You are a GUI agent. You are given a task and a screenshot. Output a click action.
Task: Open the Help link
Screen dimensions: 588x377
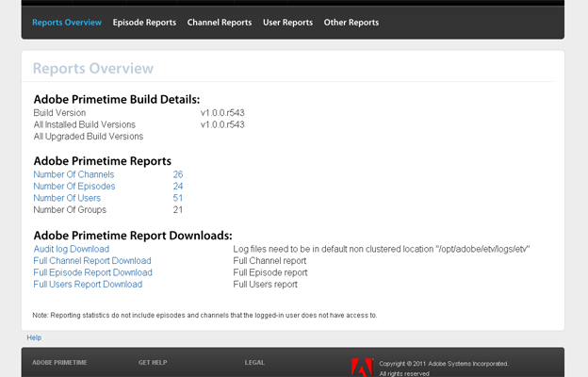click(x=34, y=337)
